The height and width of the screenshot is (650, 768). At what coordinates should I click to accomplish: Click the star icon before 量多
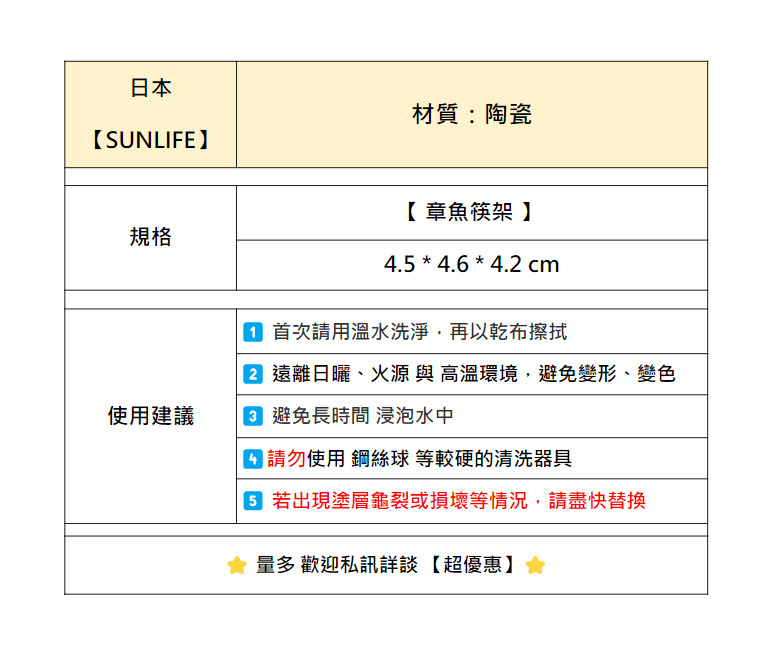(x=236, y=566)
